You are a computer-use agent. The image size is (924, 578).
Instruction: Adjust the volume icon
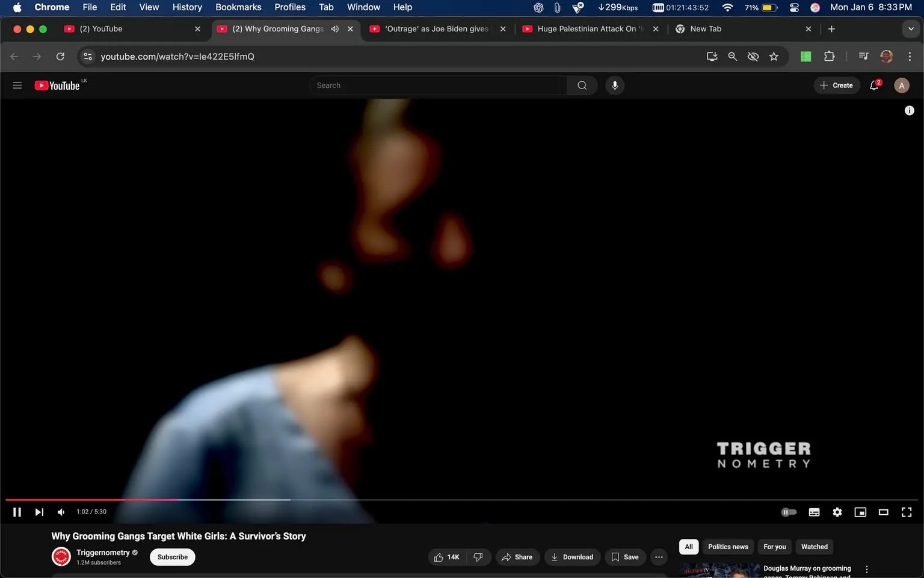tap(60, 512)
